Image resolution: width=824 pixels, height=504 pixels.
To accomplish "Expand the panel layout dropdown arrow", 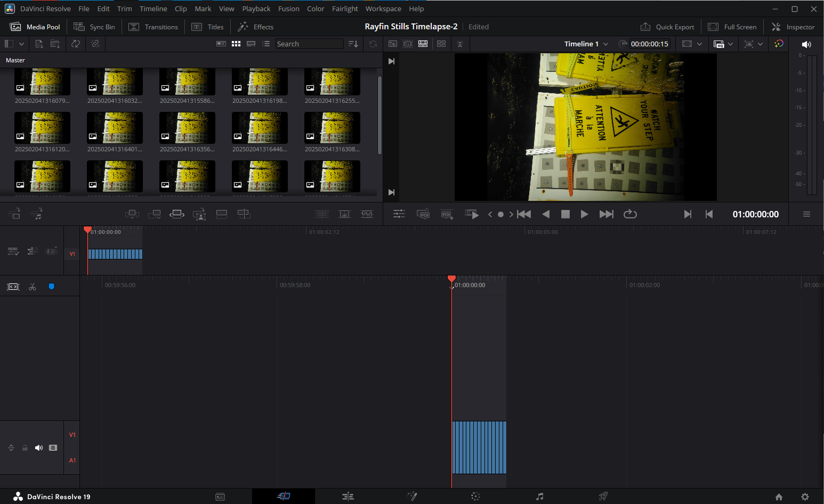I will [21, 44].
